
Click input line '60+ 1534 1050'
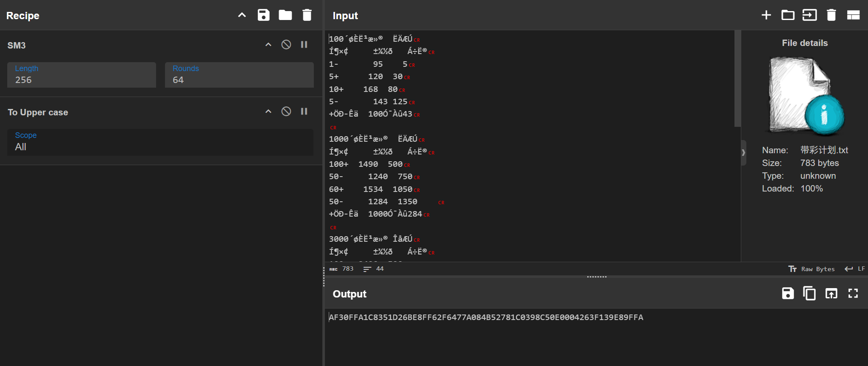pos(374,189)
